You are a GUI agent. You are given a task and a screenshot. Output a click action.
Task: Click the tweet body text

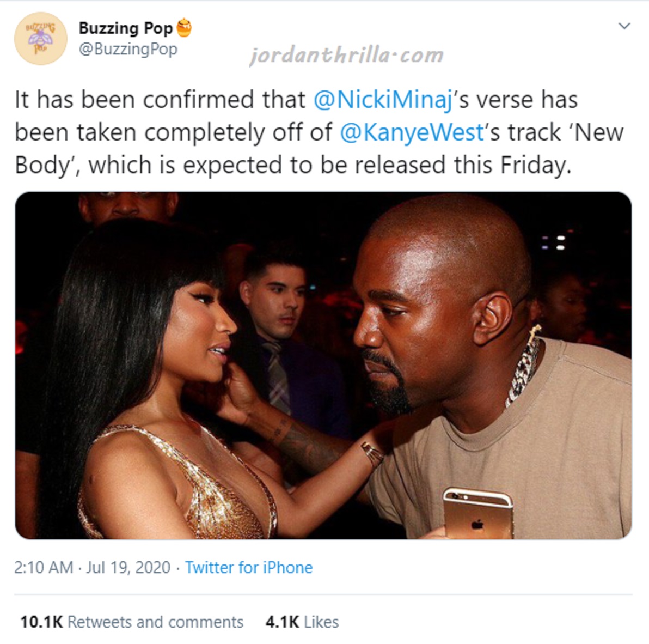tap(319, 132)
